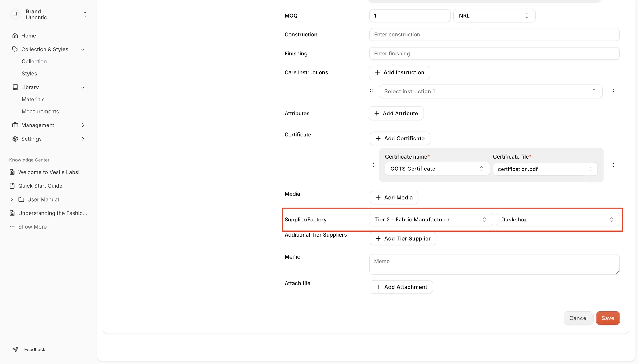Viewport: 638px width, 364px height.
Task: Click the Home icon in sidebar
Action: 15,36
